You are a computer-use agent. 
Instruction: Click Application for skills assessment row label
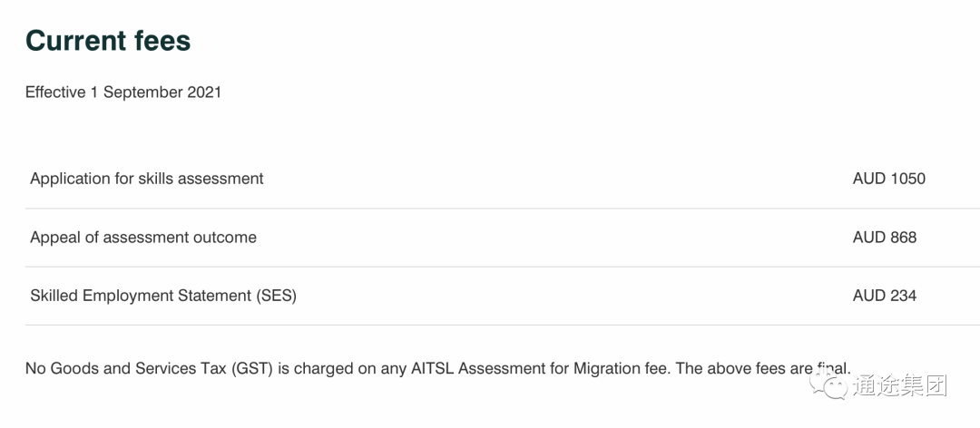147,179
